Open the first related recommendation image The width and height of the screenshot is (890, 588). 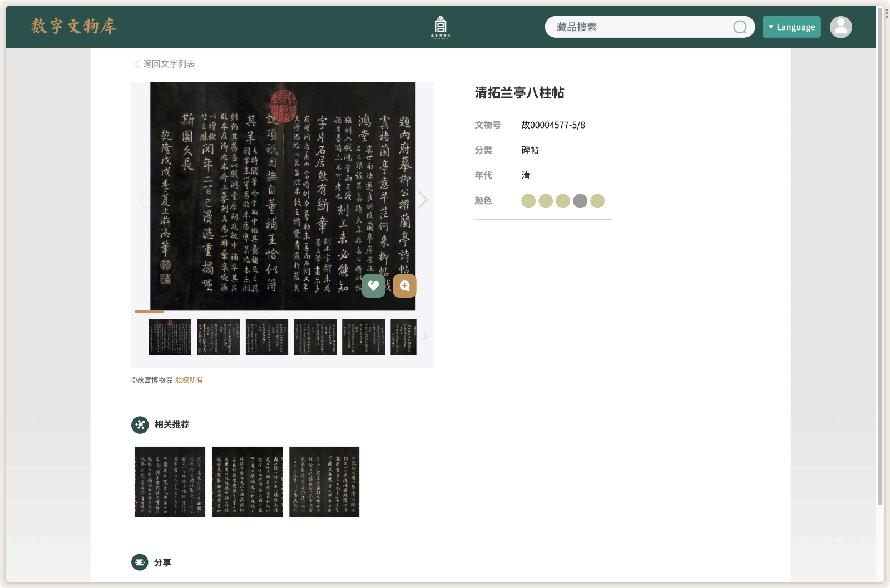[170, 482]
